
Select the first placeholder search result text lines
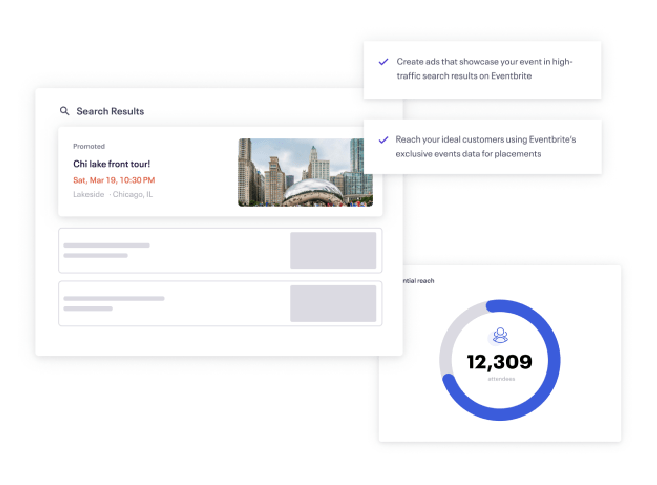point(107,250)
